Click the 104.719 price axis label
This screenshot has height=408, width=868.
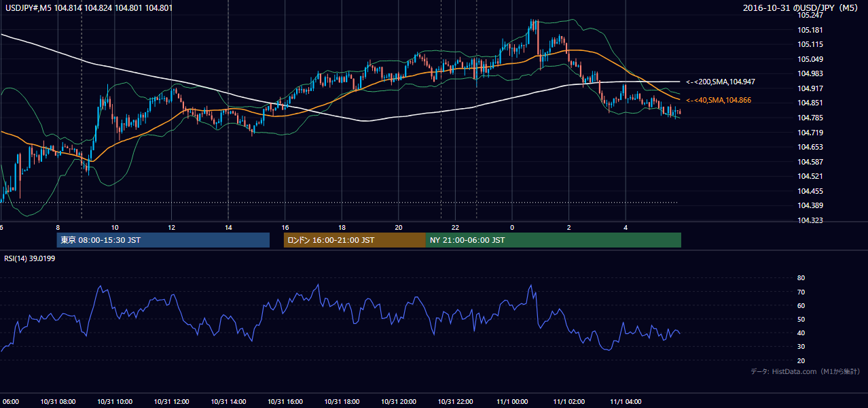point(810,133)
